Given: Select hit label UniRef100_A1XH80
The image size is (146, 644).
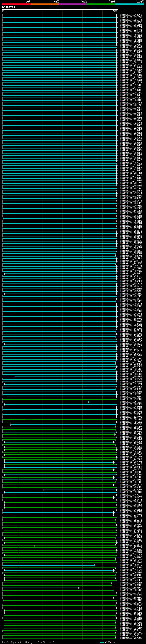Looking at the screenshot, I should 131,88.
